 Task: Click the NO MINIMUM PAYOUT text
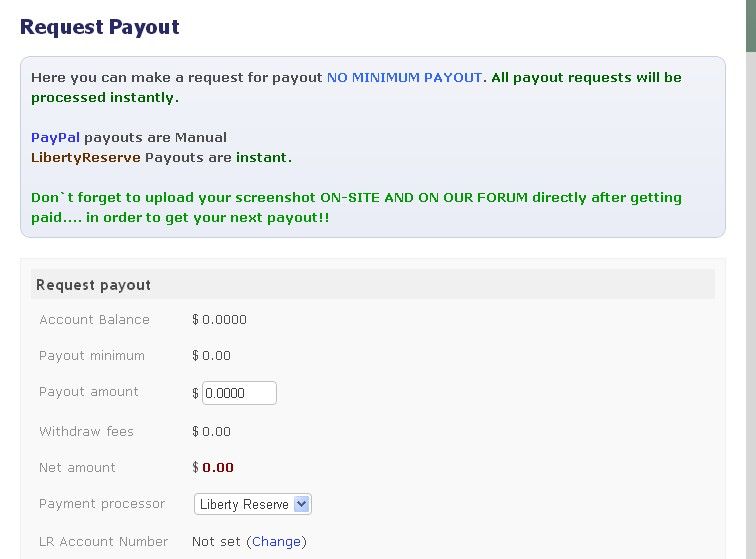click(x=404, y=78)
